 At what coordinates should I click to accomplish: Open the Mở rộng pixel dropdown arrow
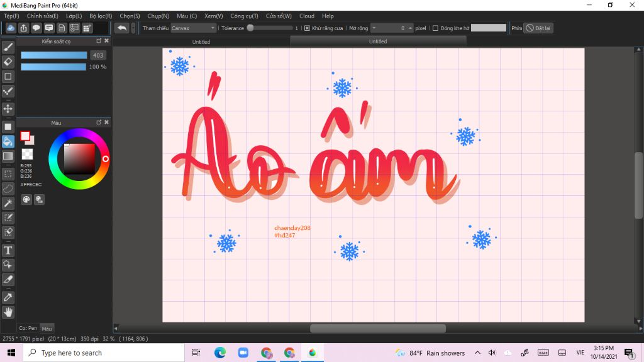[x=374, y=28]
